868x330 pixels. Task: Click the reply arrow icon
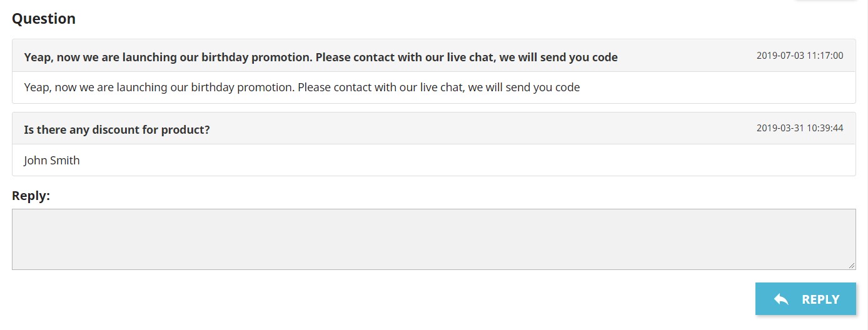click(781, 299)
